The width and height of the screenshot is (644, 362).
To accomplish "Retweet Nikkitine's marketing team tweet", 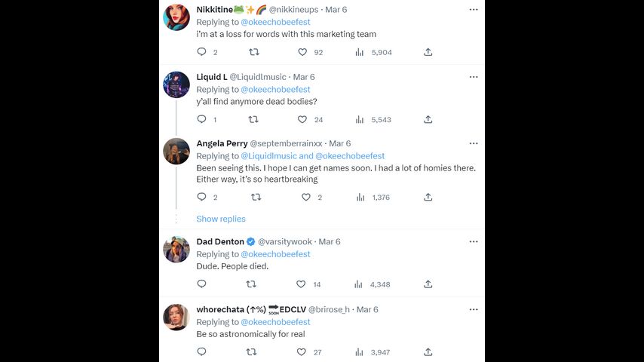I will click(253, 52).
